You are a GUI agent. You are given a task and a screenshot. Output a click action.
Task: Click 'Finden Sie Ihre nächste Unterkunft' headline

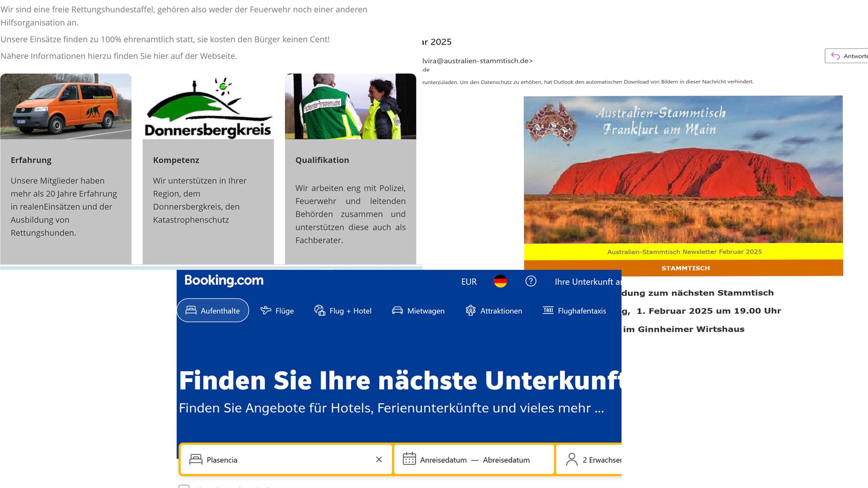click(400, 380)
